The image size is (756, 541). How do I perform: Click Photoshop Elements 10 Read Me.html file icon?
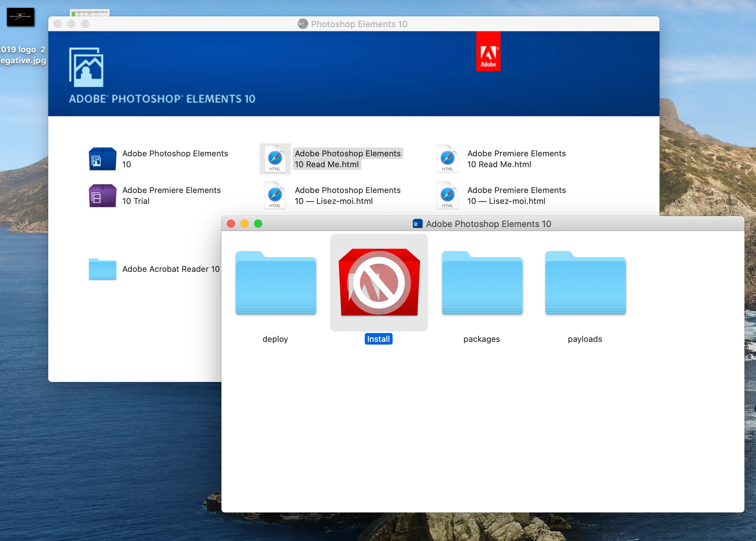click(275, 159)
